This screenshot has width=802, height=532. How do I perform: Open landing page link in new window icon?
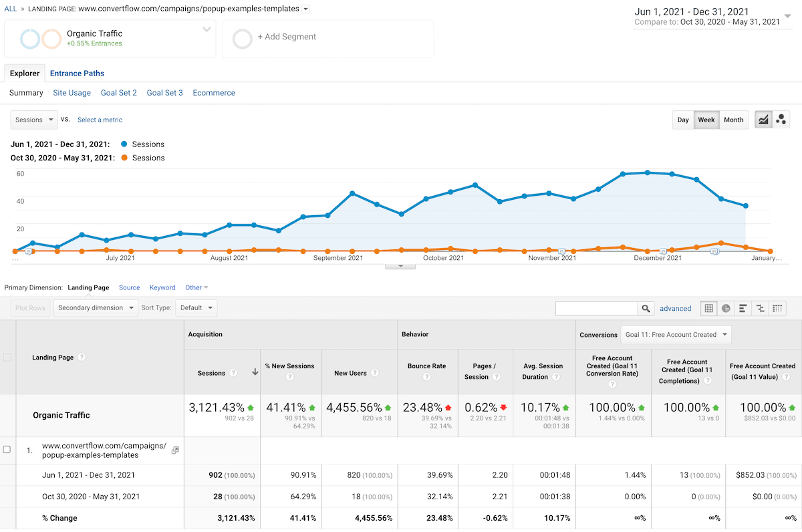175,450
